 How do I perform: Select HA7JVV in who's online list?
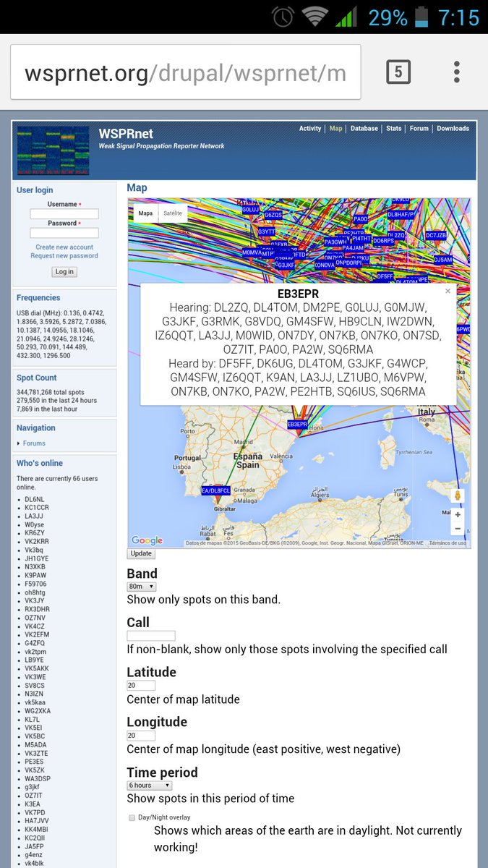[x=35, y=820]
